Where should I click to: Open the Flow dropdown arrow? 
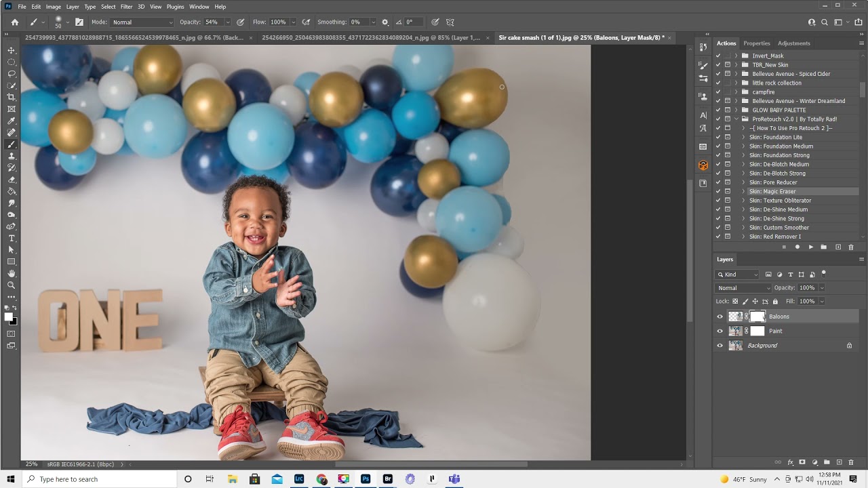coord(293,22)
